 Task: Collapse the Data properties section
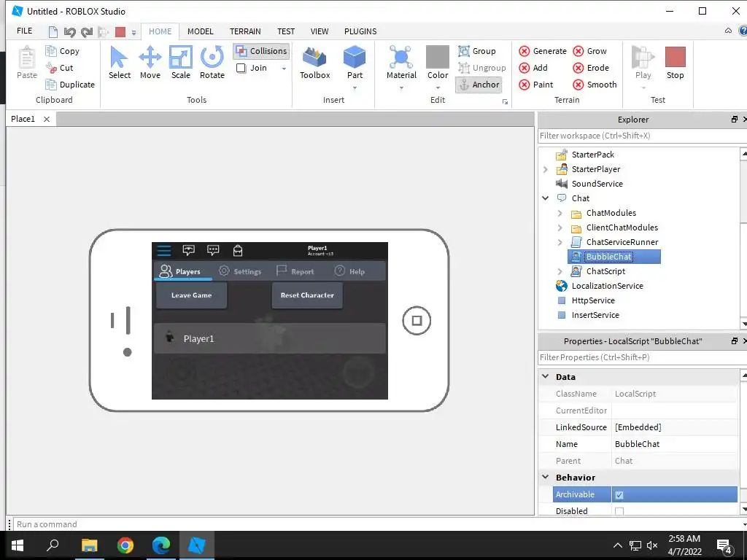pos(546,376)
